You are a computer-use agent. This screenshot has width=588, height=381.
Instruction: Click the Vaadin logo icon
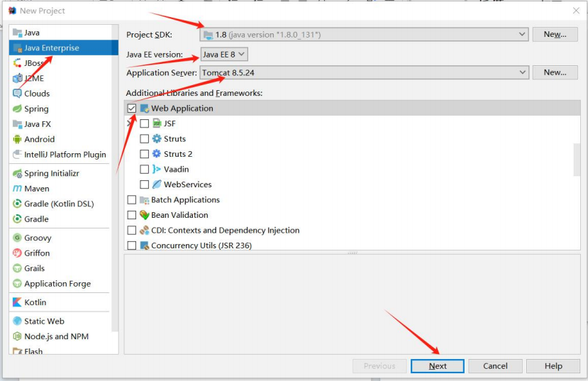point(157,169)
